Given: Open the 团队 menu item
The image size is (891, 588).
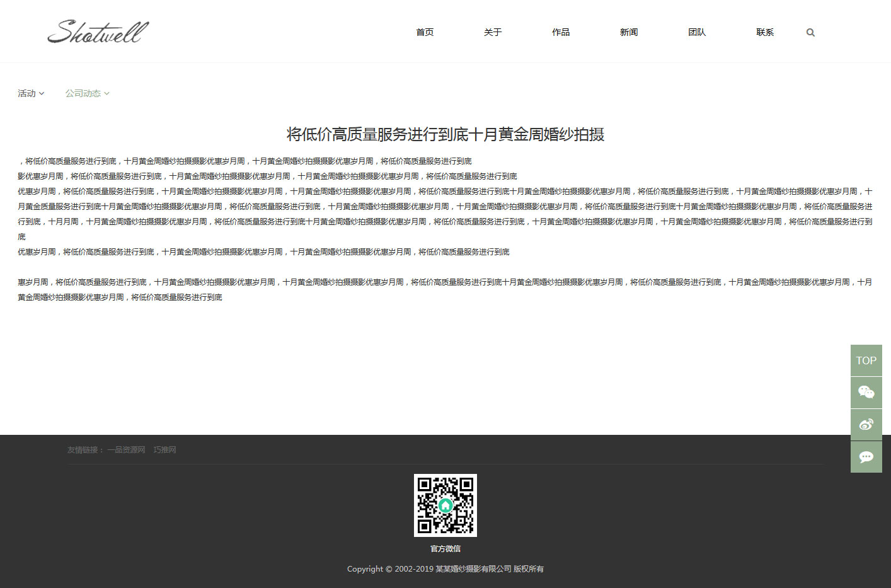Looking at the screenshot, I should (x=697, y=32).
